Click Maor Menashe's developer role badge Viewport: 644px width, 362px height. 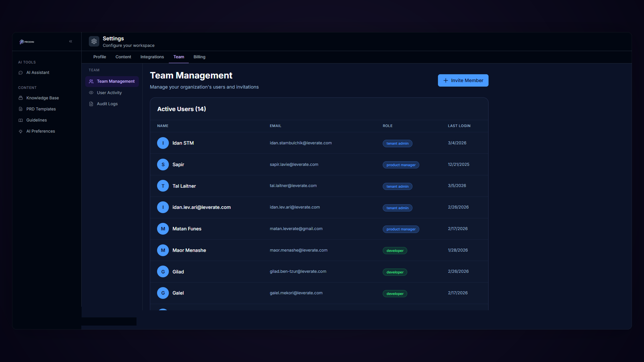click(x=395, y=251)
